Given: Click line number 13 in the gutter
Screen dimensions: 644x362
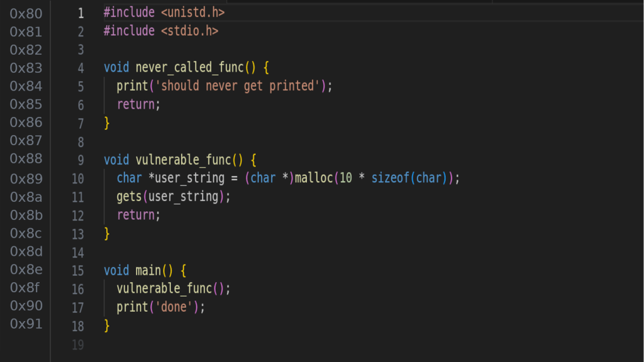Looking at the screenshot, I should point(77,234).
